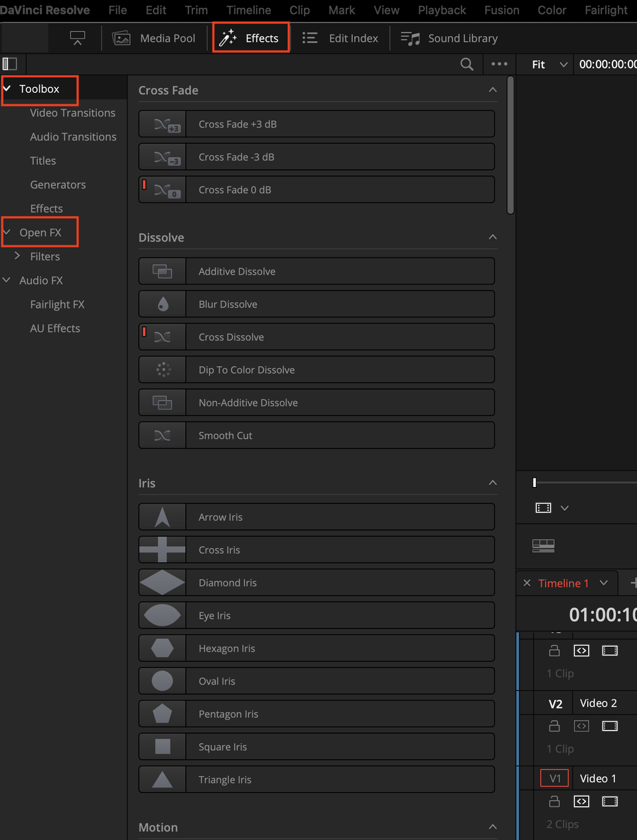Open the Timeline 1 dropdown menu
This screenshot has height=840, width=637.
click(604, 583)
